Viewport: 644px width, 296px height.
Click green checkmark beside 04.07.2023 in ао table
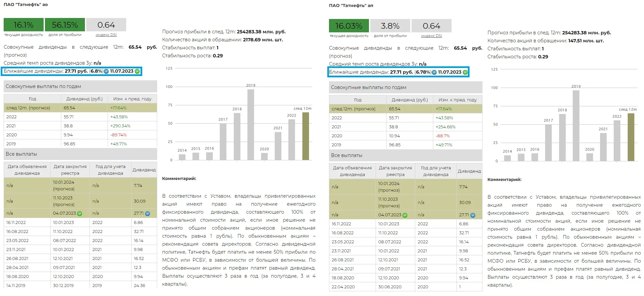(80, 214)
